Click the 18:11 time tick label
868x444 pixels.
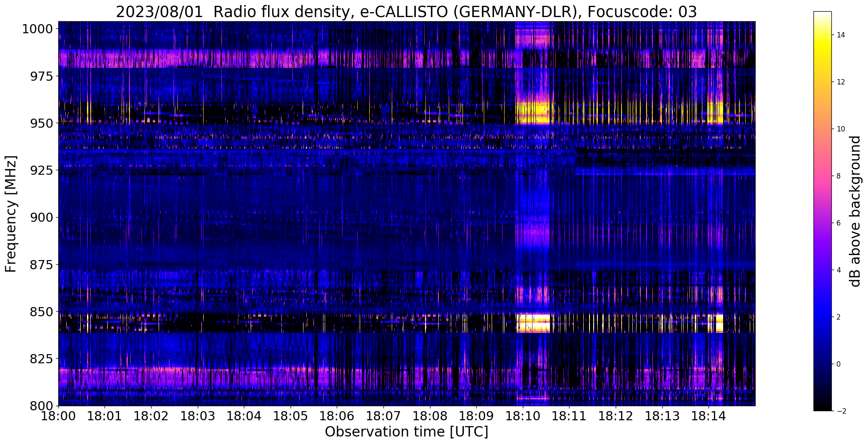tap(569, 416)
